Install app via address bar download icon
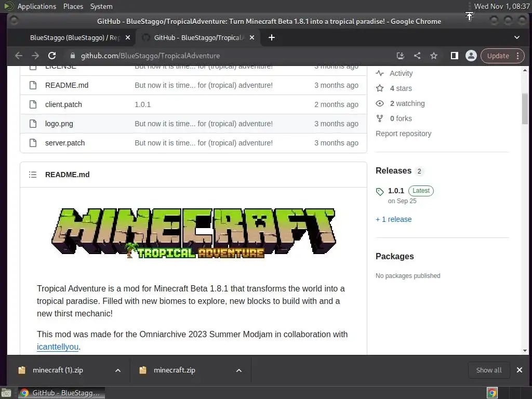Image resolution: width=532 pixels, height=399 pixels. 401,56
